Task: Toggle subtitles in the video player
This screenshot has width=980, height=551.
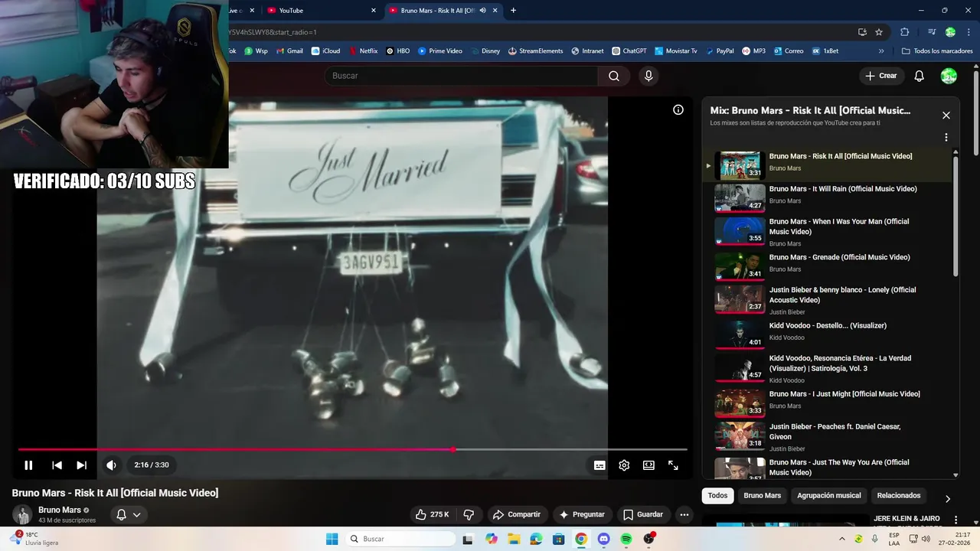Action: coord(599,465)
